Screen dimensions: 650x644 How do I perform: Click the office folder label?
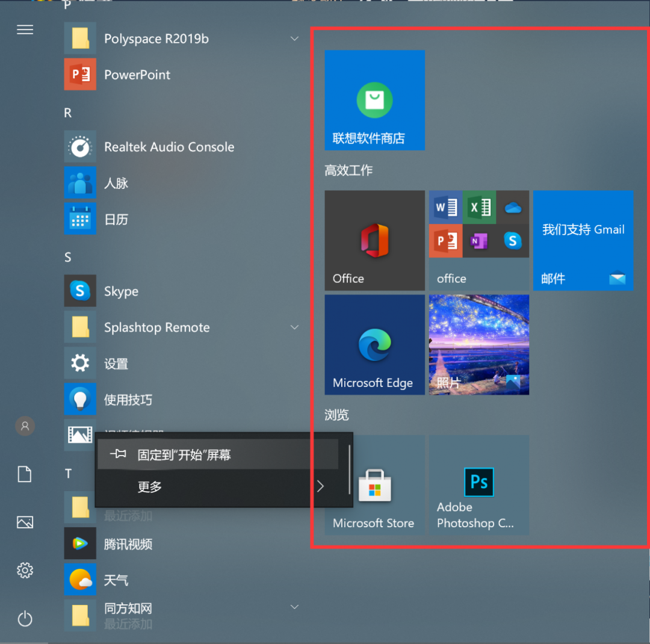click(451, 279)
